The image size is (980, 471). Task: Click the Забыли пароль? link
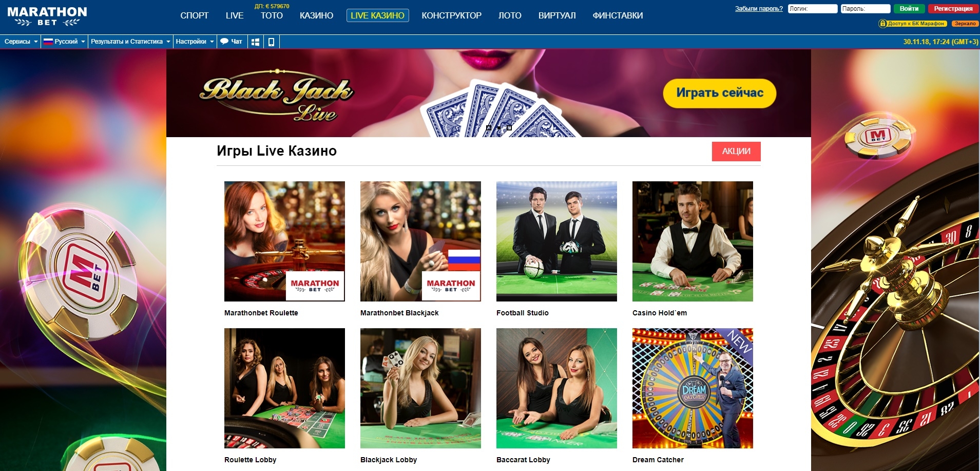coord(759,9)
